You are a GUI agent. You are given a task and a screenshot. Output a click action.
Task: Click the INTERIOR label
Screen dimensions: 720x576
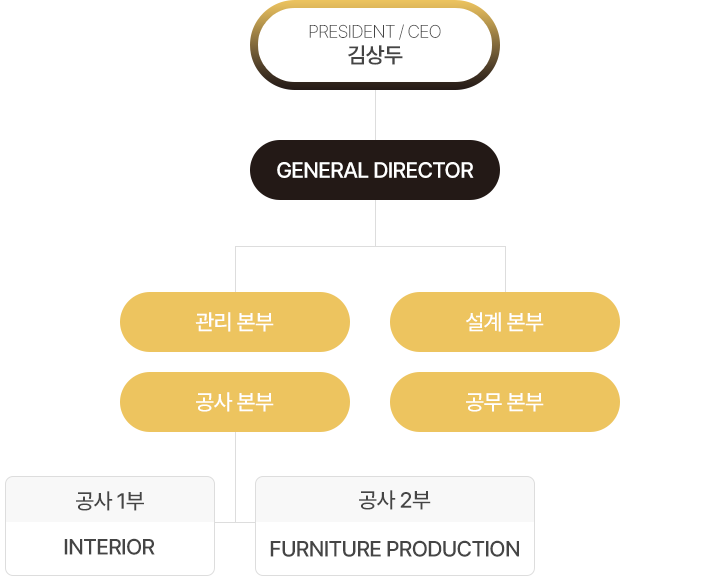[109, 547]
